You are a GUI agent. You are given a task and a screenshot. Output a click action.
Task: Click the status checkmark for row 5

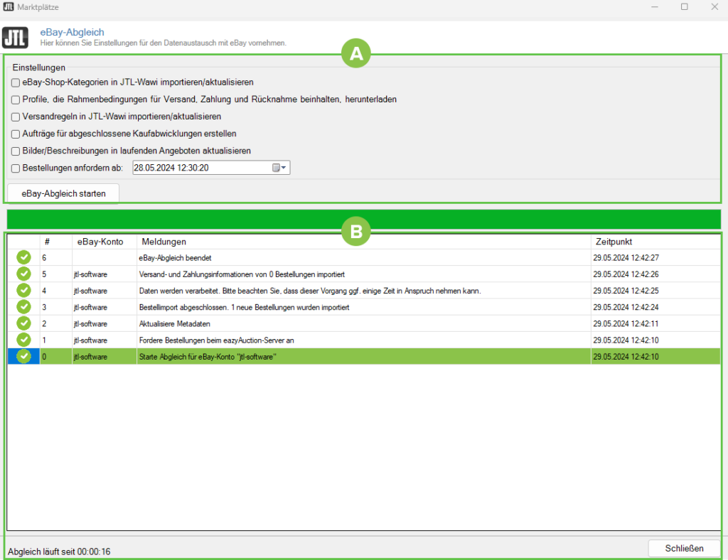[x=23, y=274]
